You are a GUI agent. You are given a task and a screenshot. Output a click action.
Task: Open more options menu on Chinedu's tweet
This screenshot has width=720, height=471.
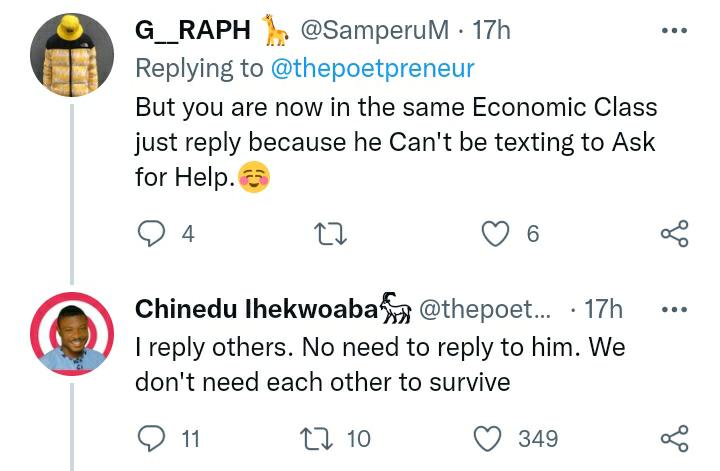(675, 309)
